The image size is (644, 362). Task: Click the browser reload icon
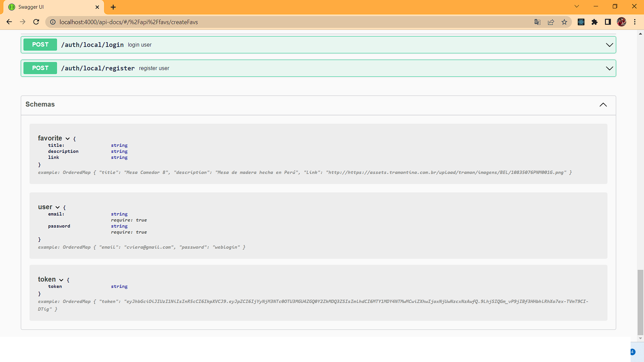(36, 22)
